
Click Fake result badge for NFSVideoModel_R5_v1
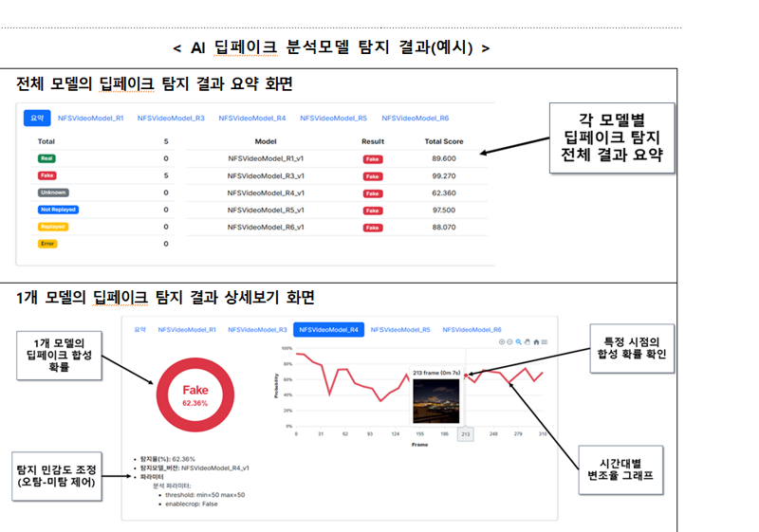[x=373, y=210]
